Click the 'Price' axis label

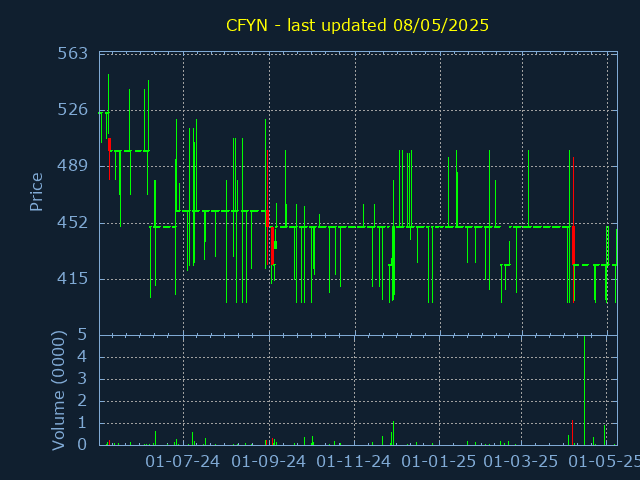pyautogui.click(x=36, y=192)
